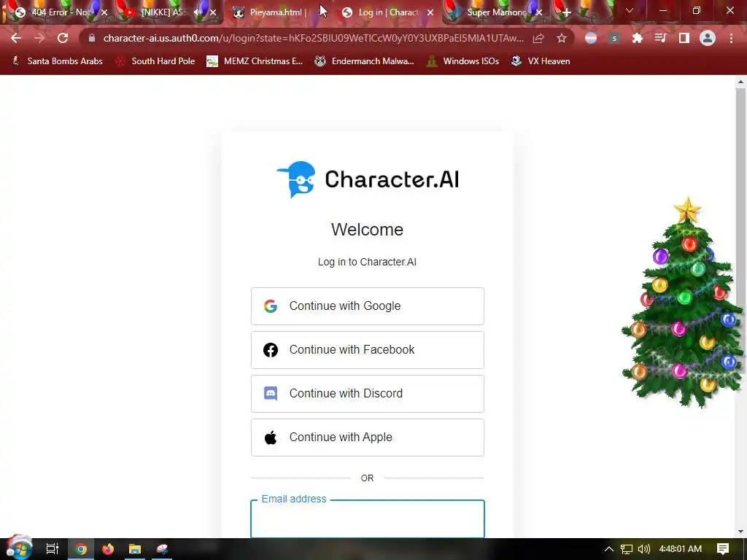Bookmark this page with the star
Image resolution: width=747 pixels, height=560 pixels.
coord(562,38)
